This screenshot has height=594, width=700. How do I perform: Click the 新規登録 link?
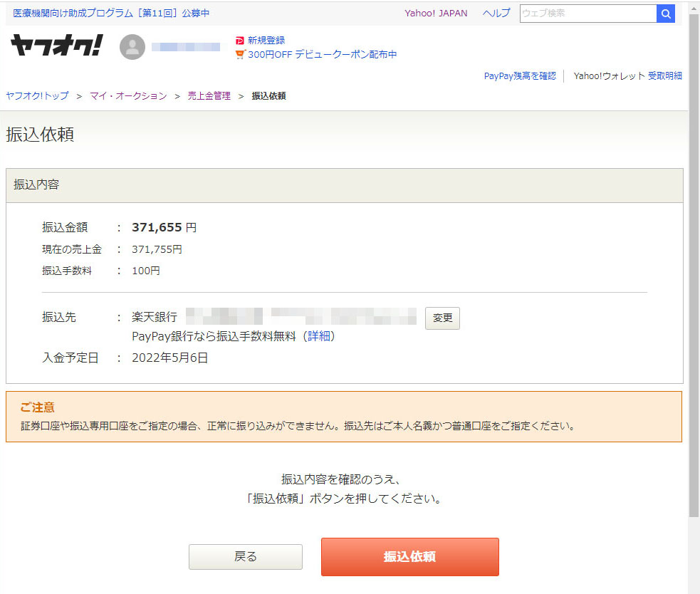tap(266, 41)
